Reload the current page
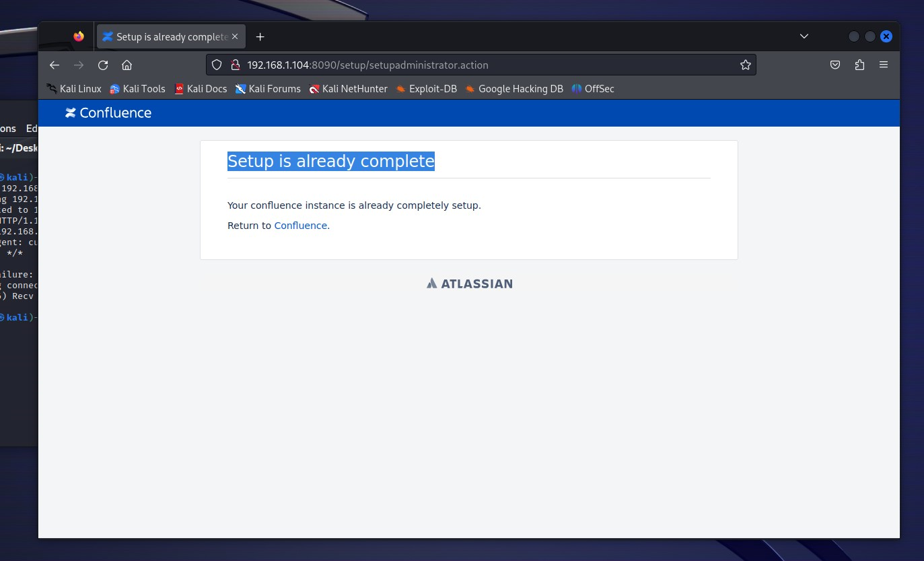 click(x=103, y=65)
